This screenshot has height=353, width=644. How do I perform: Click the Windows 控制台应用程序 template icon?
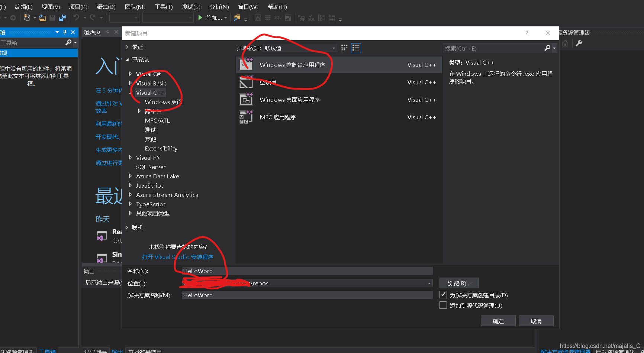[x=246, y=65]
